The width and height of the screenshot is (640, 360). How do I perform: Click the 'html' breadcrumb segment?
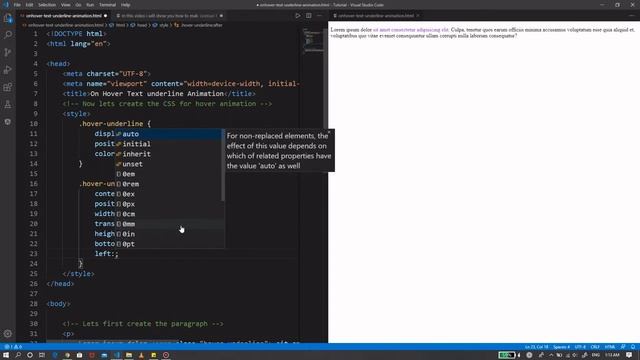(120, 25)
